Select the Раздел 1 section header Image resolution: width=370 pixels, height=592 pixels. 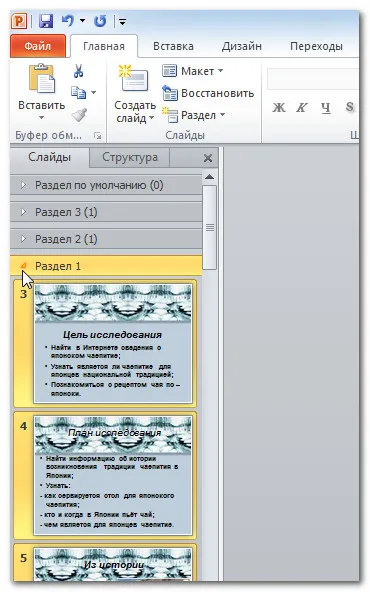pos(106,266)
